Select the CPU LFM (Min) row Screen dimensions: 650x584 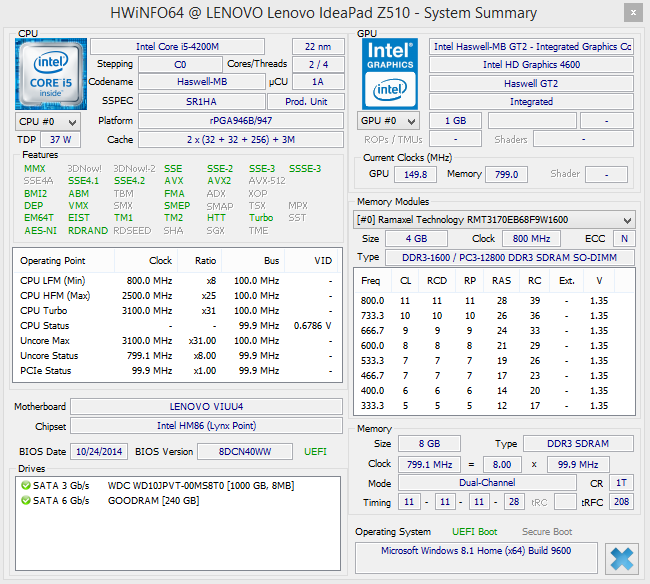coord(177,281)
